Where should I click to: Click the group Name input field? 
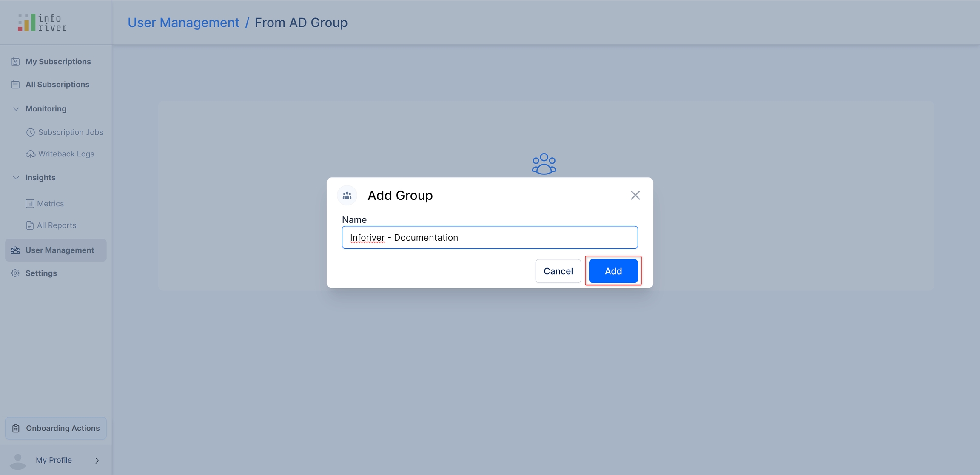pyautogui.click(x=490, y=237)
